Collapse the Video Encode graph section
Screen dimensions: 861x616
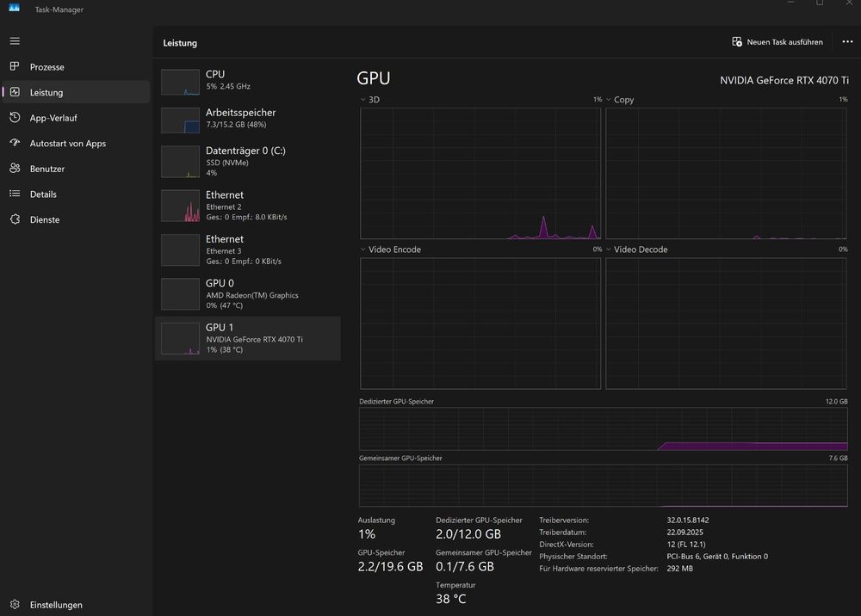[364, 249]
